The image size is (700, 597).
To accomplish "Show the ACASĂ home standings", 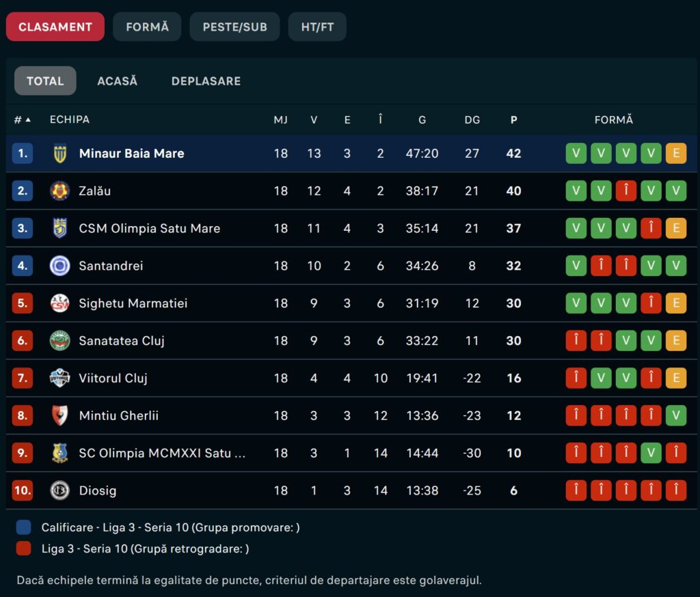I will pos(117,81).
